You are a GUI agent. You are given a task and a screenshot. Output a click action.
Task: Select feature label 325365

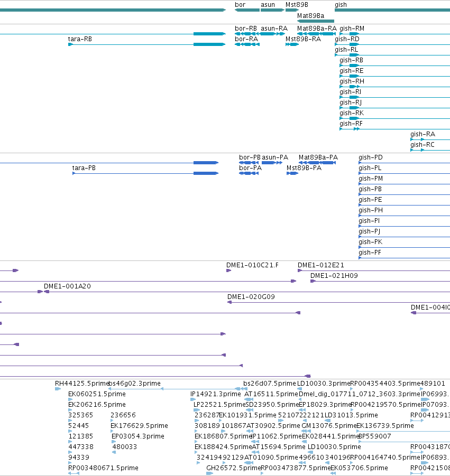click(x=80, y=415)
